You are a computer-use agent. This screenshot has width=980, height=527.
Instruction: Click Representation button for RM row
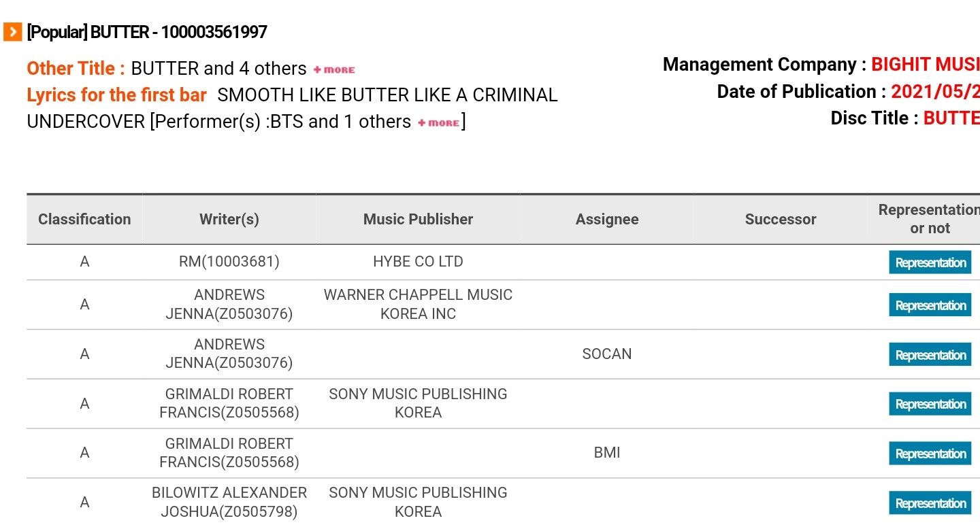click(930, 262)
